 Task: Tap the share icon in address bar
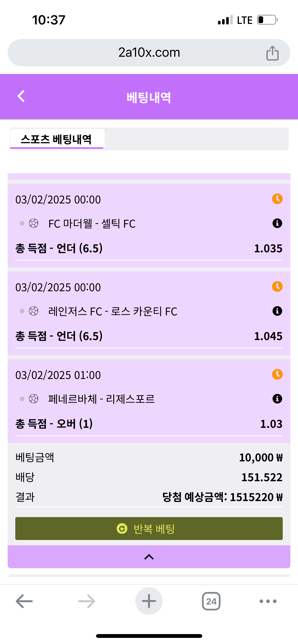272,53
